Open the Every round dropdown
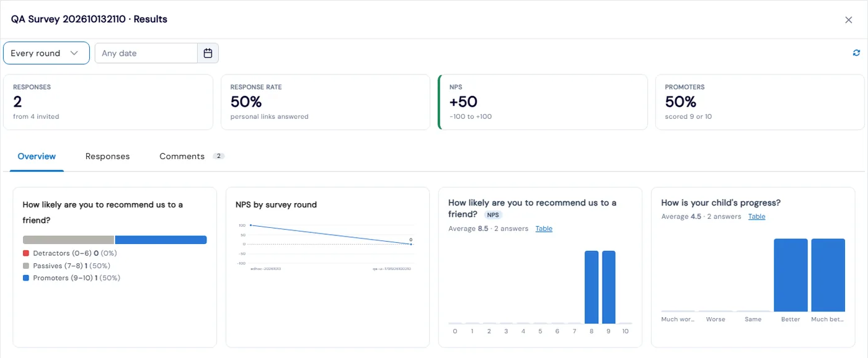The image size is (868, 358). (x=46, y=53)
